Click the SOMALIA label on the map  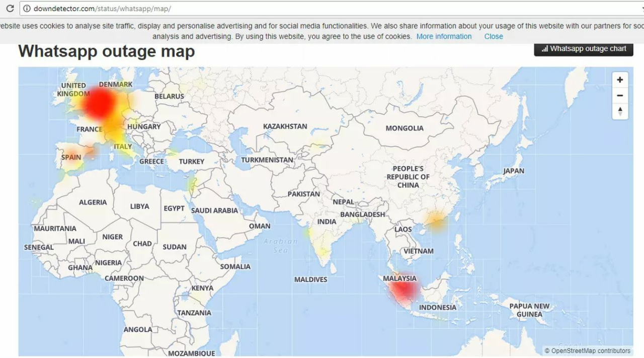point(235,267)
